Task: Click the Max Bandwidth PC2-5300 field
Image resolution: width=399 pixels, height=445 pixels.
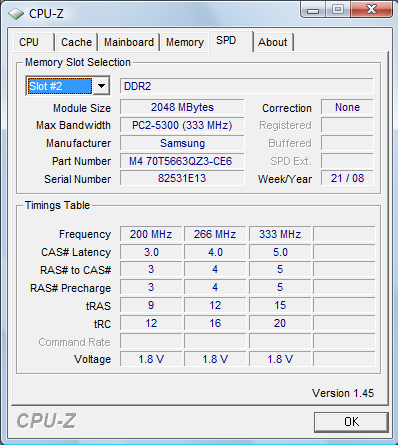Action: pyautogui.click(x=182, y=125)
